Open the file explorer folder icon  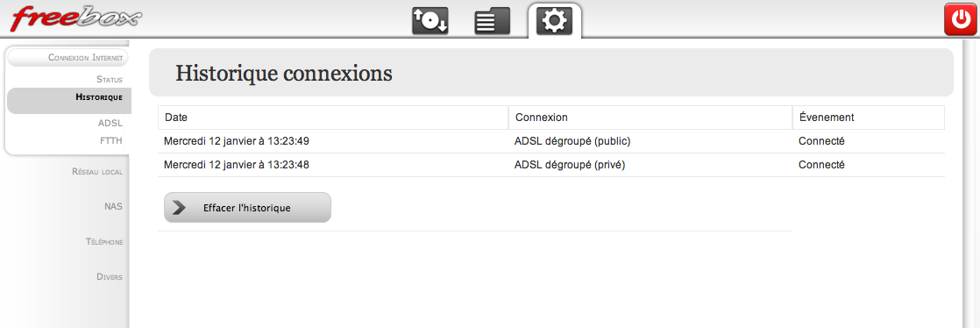click(492, 21)
